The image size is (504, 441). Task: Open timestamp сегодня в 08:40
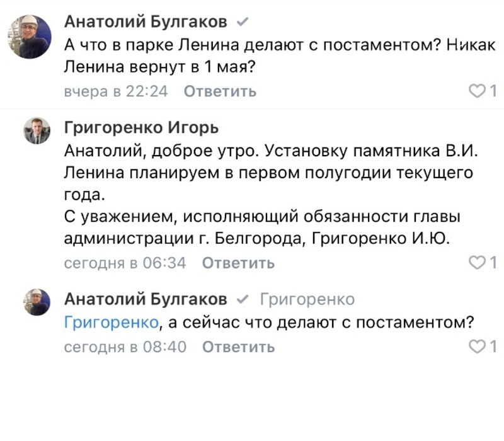[125, 347]
